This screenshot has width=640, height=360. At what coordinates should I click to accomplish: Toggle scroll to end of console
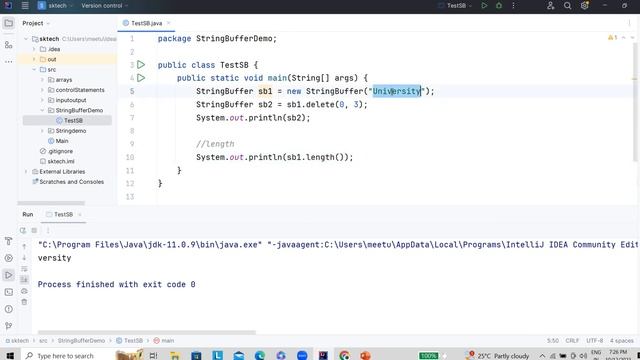(24, 280)
